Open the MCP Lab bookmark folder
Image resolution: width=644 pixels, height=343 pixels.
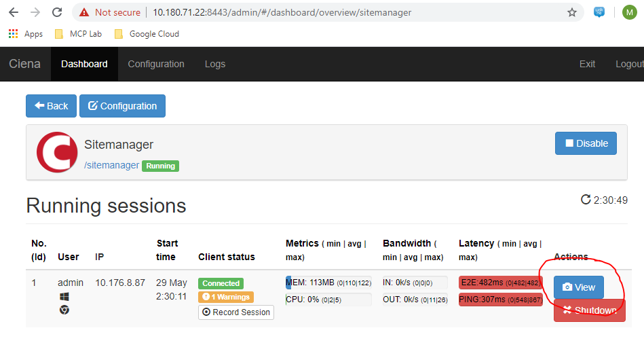click(x=78, y=34)
